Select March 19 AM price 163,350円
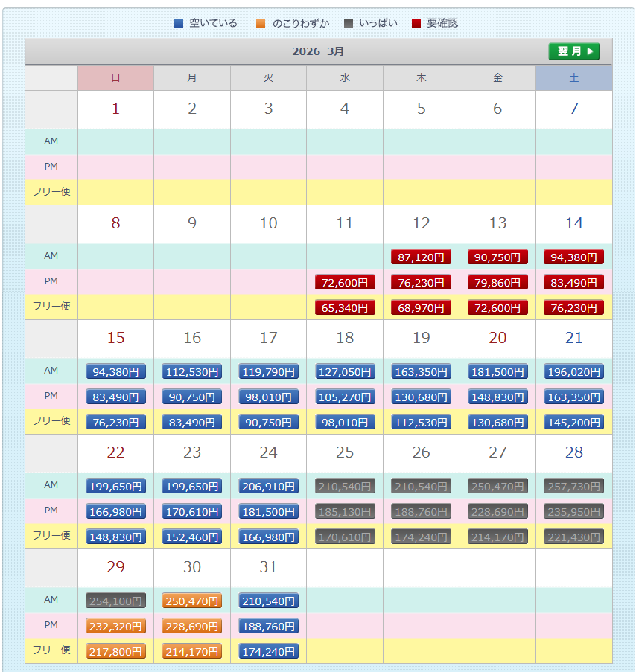The width and height of the screenshot is (636, 672). (x=421, y=372)
